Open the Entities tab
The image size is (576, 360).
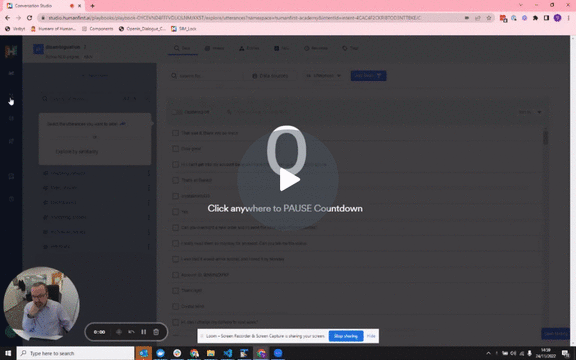point(249,48)
